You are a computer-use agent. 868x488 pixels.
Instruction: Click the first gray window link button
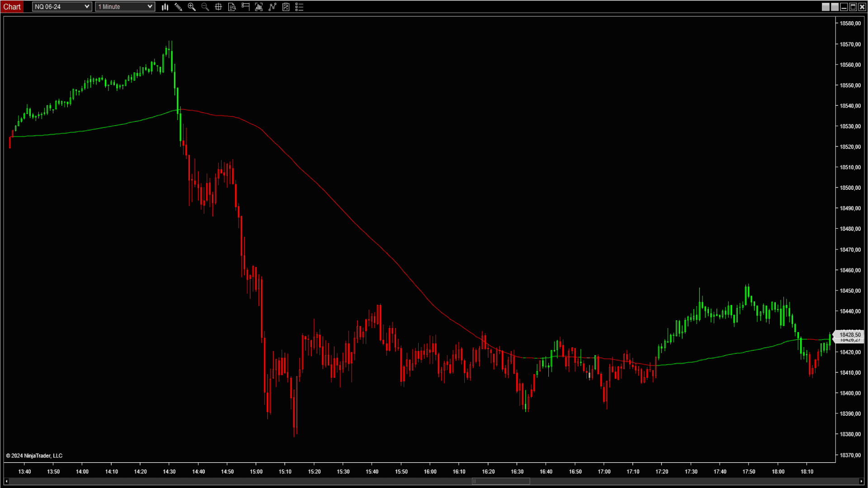pyautogui.click(x=826, y=7)
